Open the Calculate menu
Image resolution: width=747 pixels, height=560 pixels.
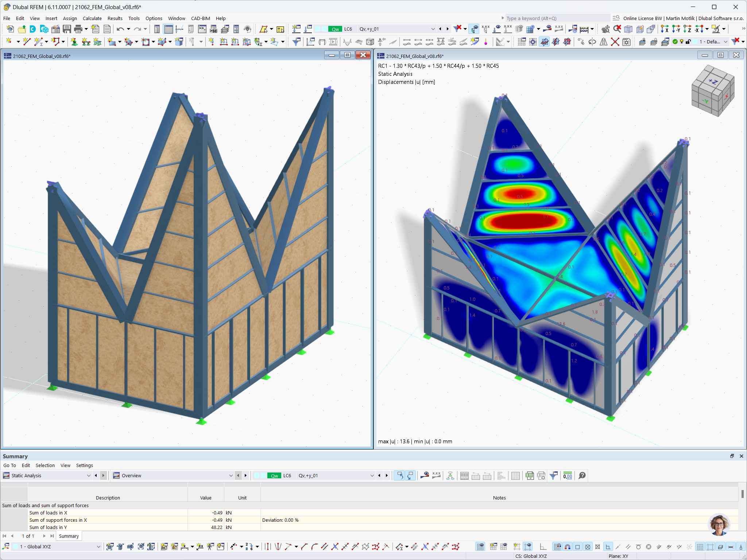coord(92,18)
